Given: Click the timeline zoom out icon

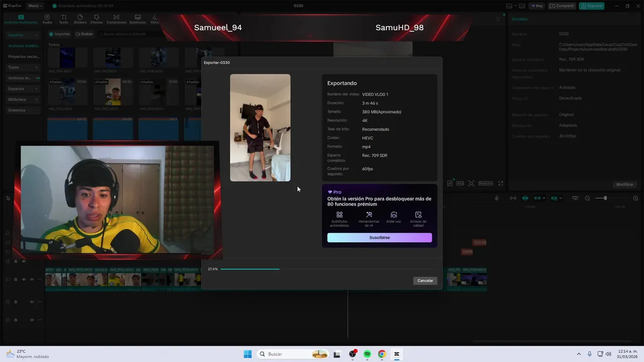Looking at the screenshot, I should click(x=587, y=198).
